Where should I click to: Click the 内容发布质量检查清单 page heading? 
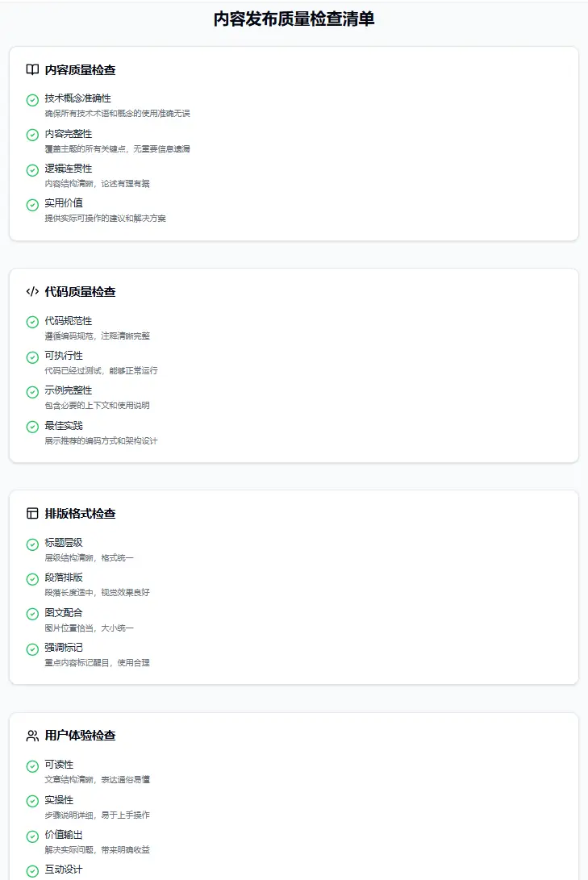point(294,19)
